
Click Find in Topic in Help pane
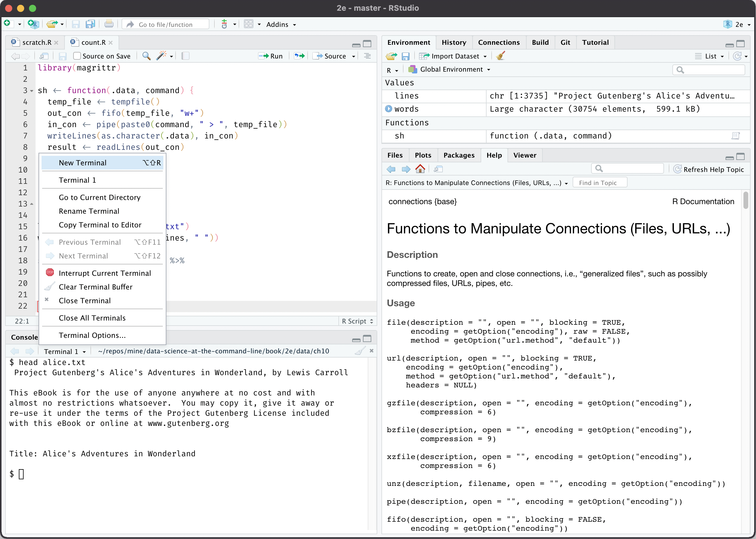click(x=600, y=182)
